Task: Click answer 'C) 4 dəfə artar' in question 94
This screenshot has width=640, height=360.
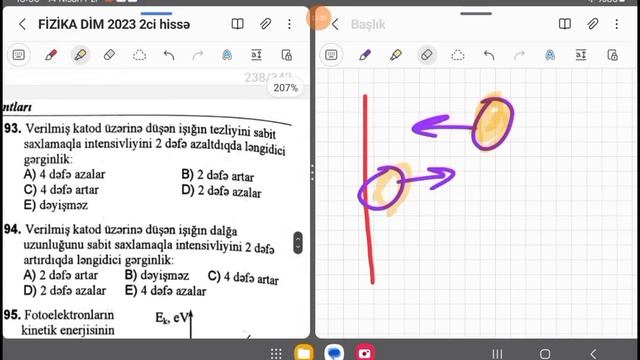Action: pos(243,278)
